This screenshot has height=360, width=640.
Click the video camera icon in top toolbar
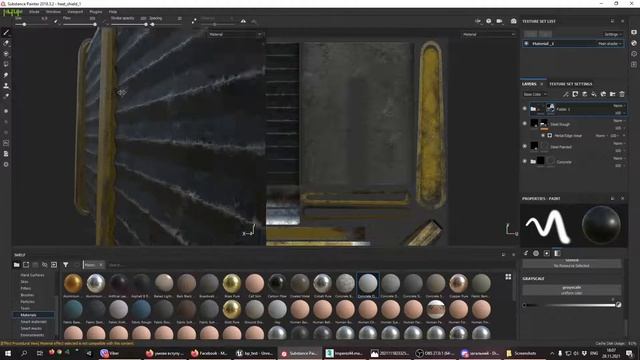(499, 21)
